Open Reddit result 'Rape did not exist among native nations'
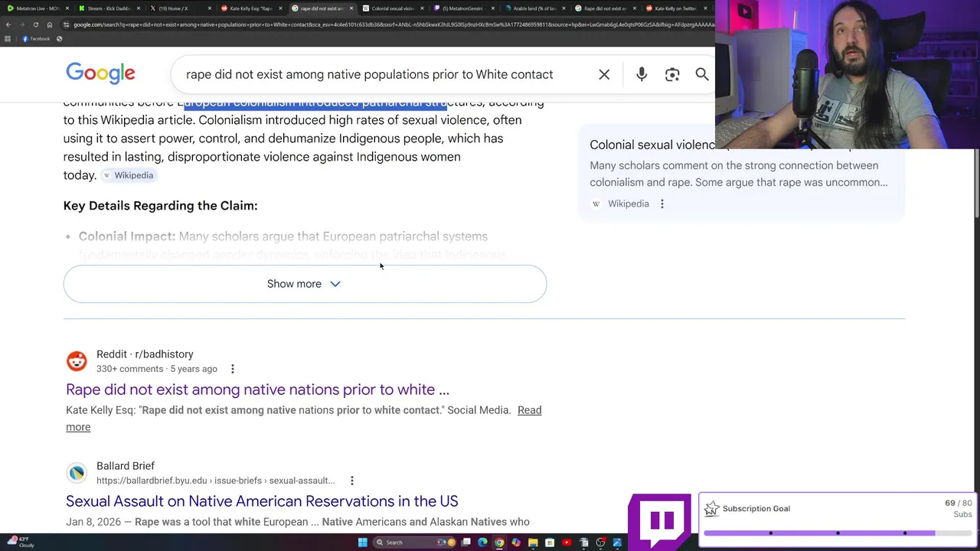Image resolution: width=980 pixels, height=551 pixels. [257, 390]
